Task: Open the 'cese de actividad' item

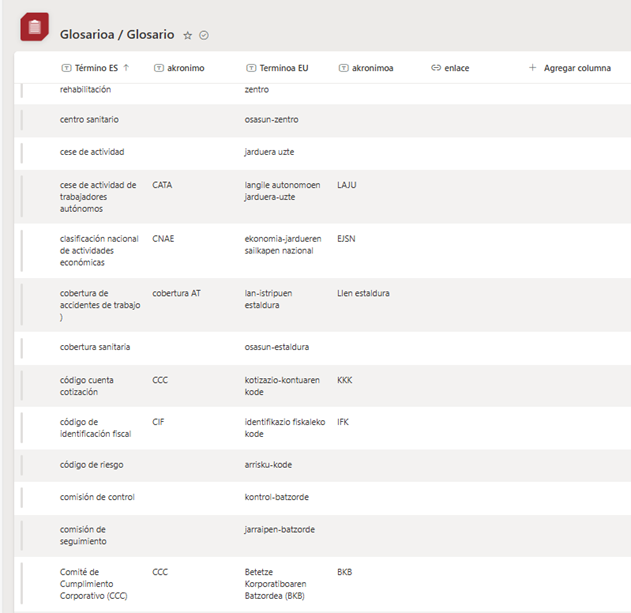Action: pos(92,152)
